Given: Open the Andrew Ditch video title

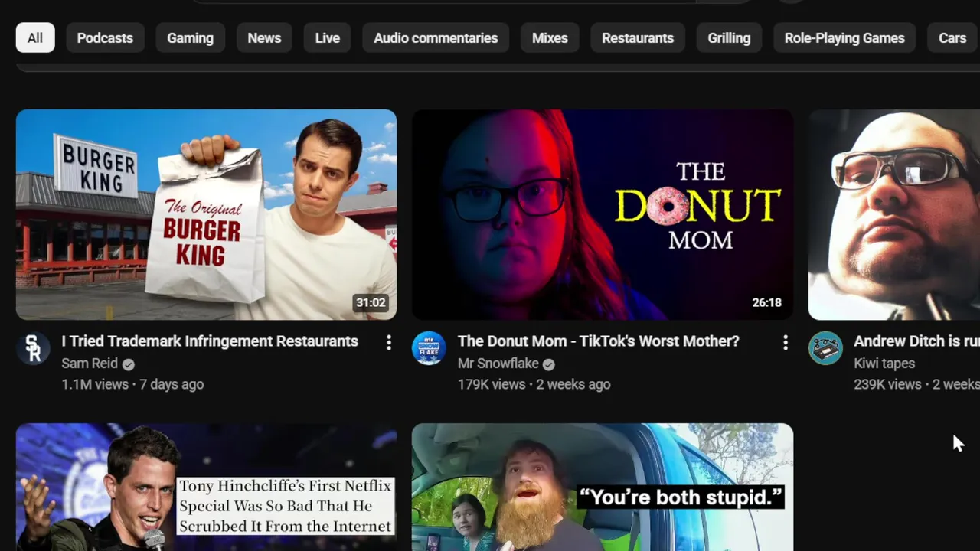Looking at the screenshot, I should (916, 341).
